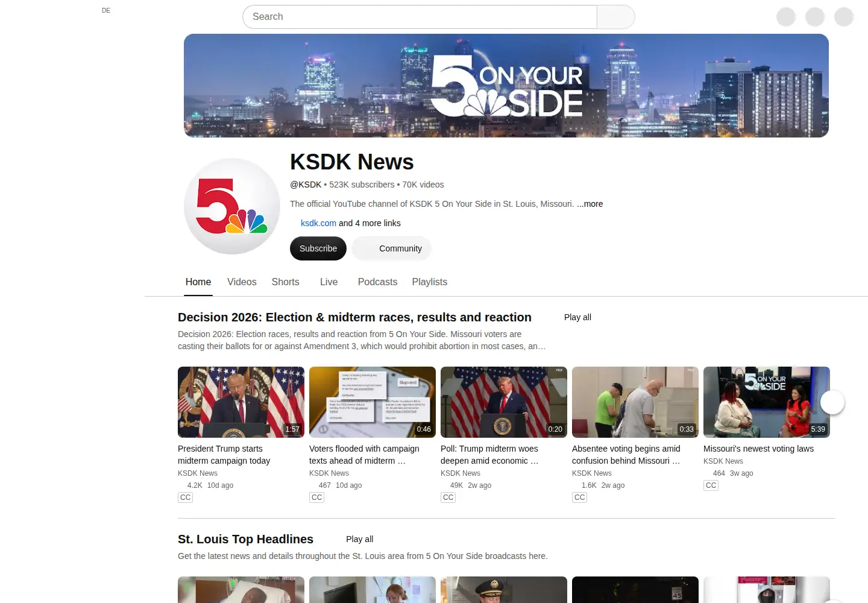Subscribe to KSDK News channel
This screenshot has width=868, height=603.
(318, 248)
